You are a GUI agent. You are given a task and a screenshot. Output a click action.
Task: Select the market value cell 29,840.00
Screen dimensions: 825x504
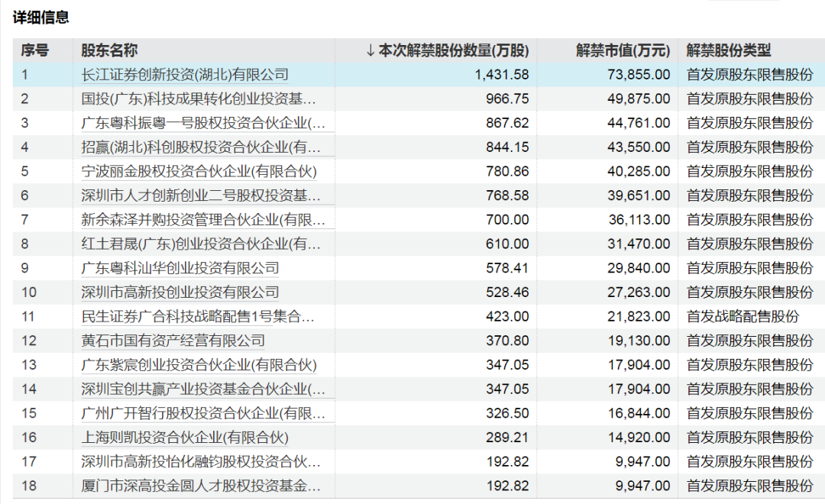click(x=639, y=268)
